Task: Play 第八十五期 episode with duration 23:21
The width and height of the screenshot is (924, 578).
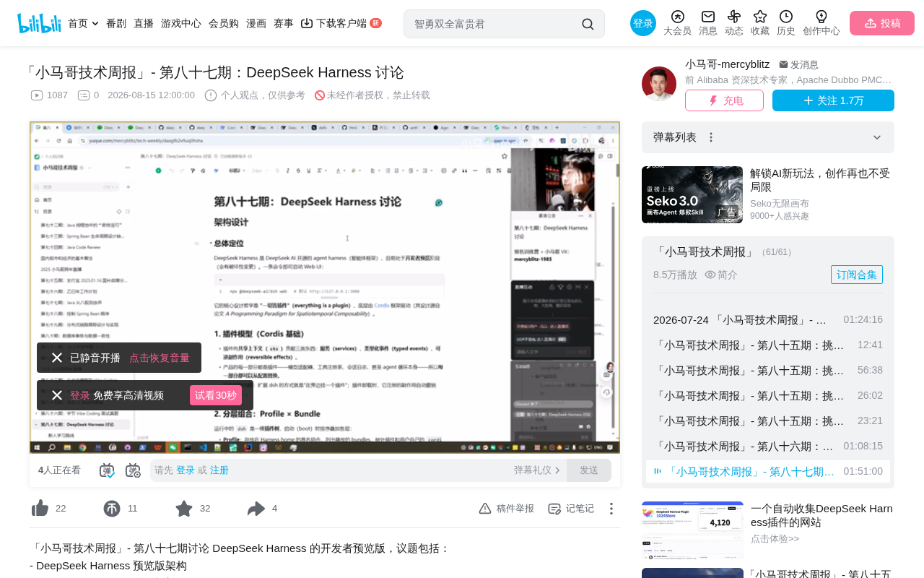Action: coord(768,420)
